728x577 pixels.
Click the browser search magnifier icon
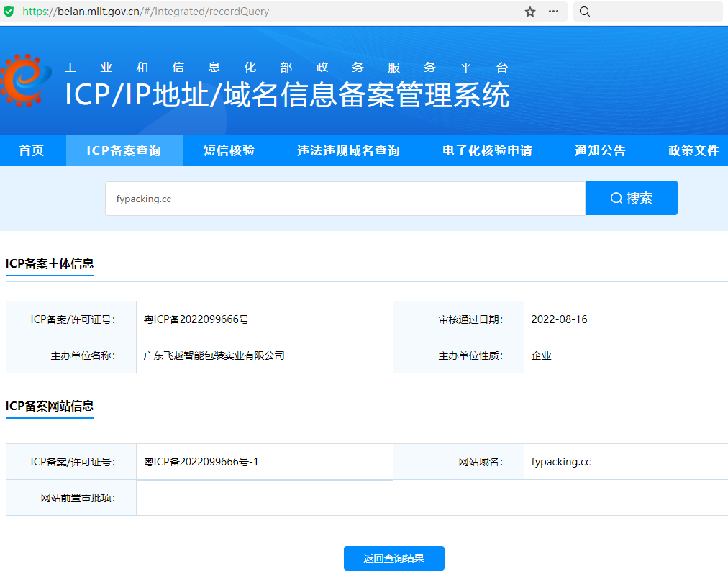585,12
